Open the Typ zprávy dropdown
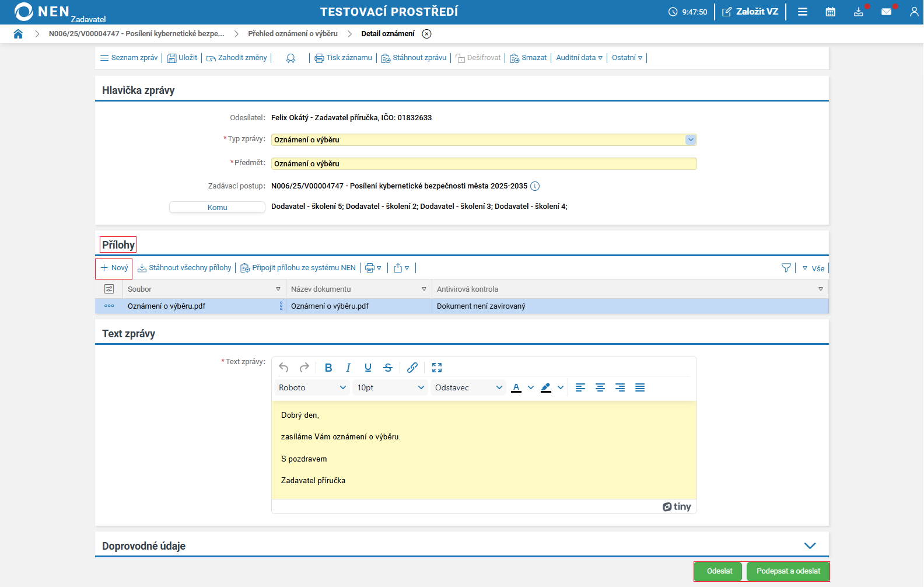 pos(691,139)
